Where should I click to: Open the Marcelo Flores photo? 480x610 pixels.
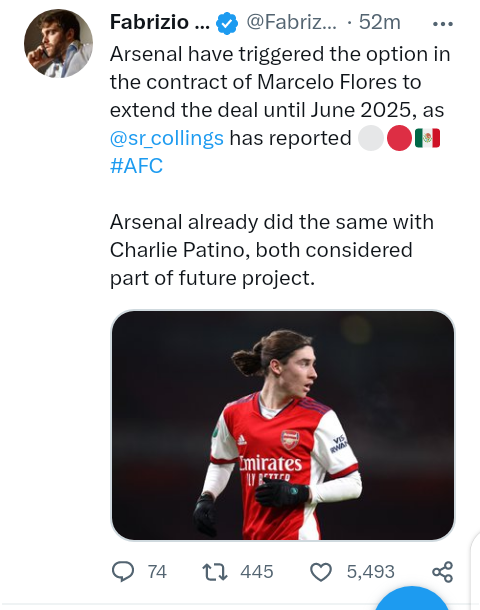pos(283,425)
